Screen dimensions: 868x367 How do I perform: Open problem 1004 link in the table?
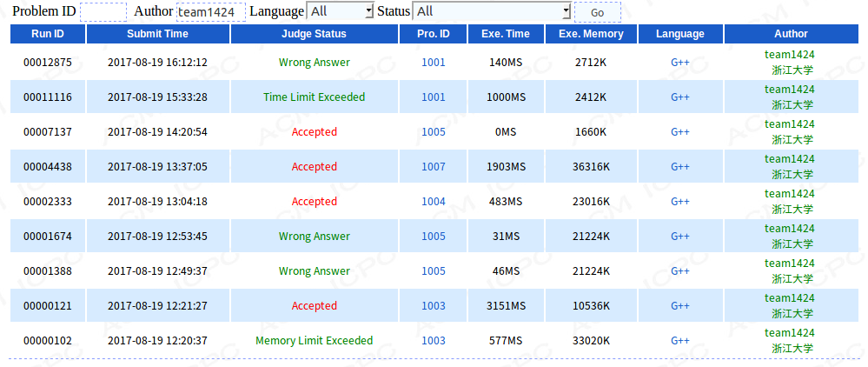(434, 202)
